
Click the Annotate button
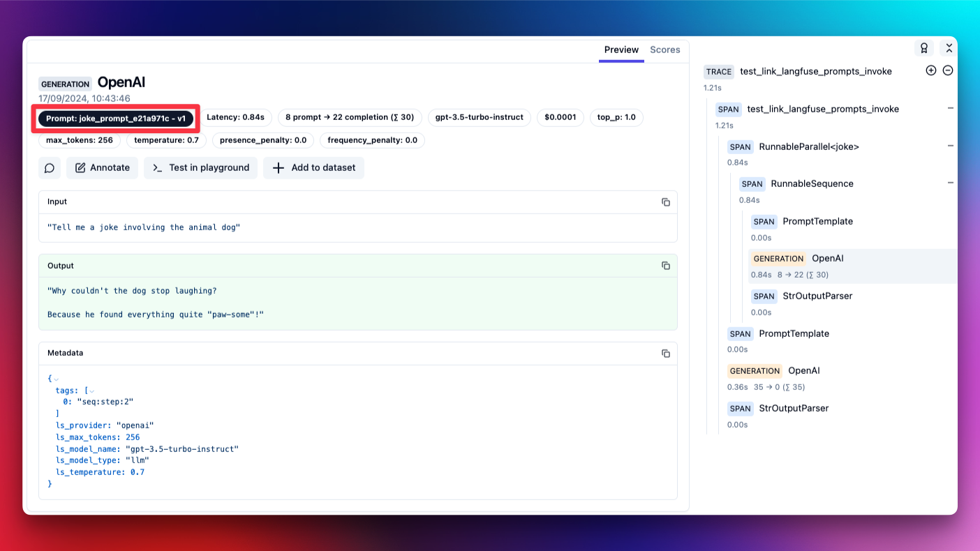(x=103, y=168)
